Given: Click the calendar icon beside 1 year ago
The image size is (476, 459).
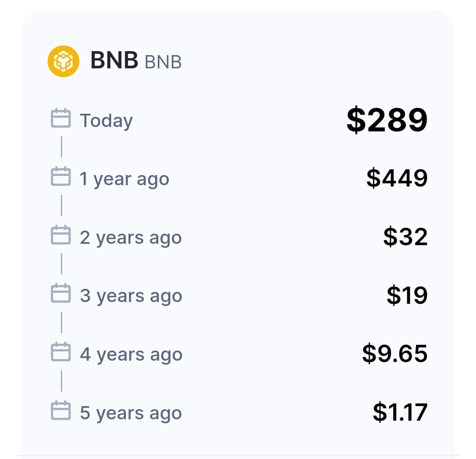Looking at the screenshot, I should pyautogui.click(x=62, y=177).
